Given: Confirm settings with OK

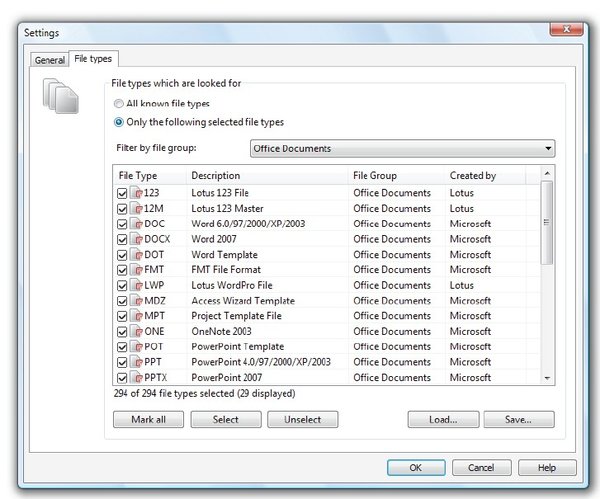Looking at the screenshot, I should pyautogui.click(x=416, y=468).
